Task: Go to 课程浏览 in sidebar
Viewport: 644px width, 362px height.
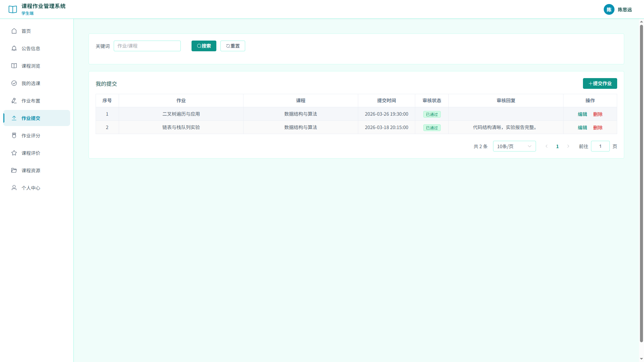Action: (x=37, y=66)
